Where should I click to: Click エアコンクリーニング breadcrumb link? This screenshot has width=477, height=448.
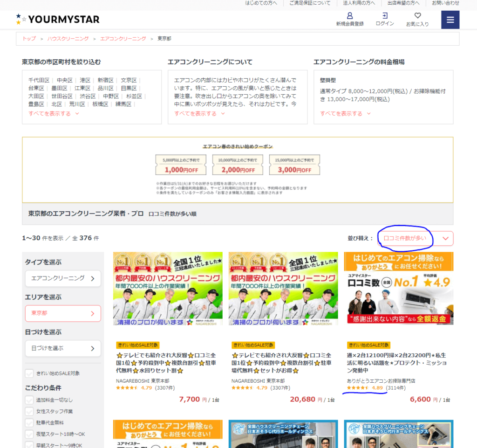tap(123, 39)
